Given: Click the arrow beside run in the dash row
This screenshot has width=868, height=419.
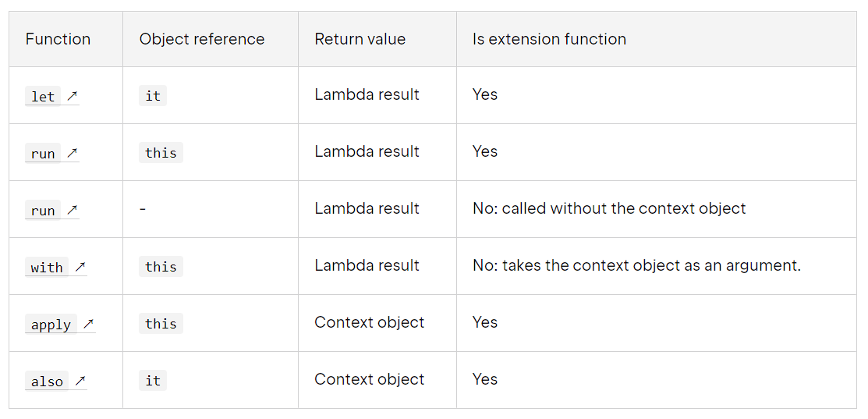Looking at the screenshot, I should point(72,210).
